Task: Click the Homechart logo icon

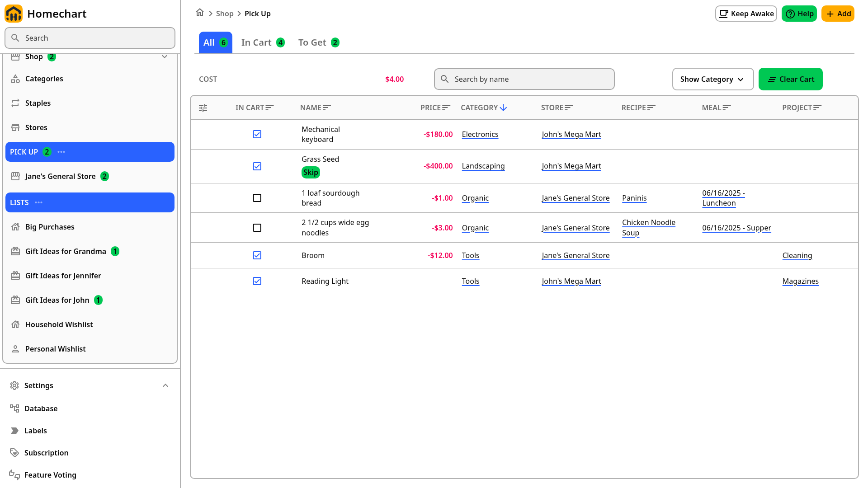Action: (14, 14)
